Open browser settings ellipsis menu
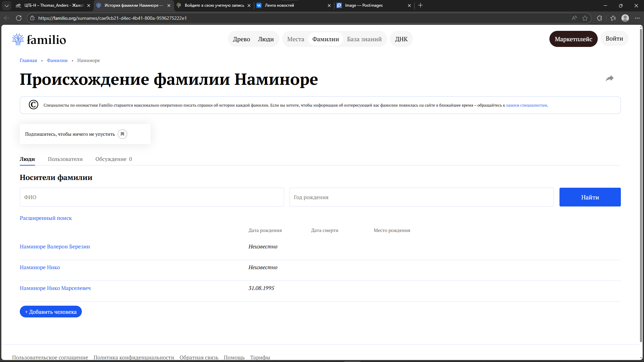This screenshot has height=362, width=644. tap(637, 18)
